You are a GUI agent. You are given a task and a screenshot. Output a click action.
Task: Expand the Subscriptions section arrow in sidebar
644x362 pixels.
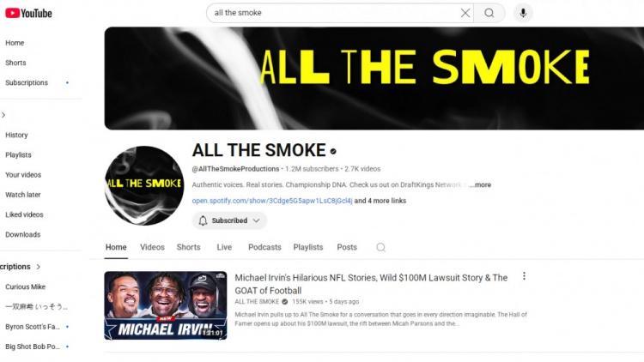[38, 267]
